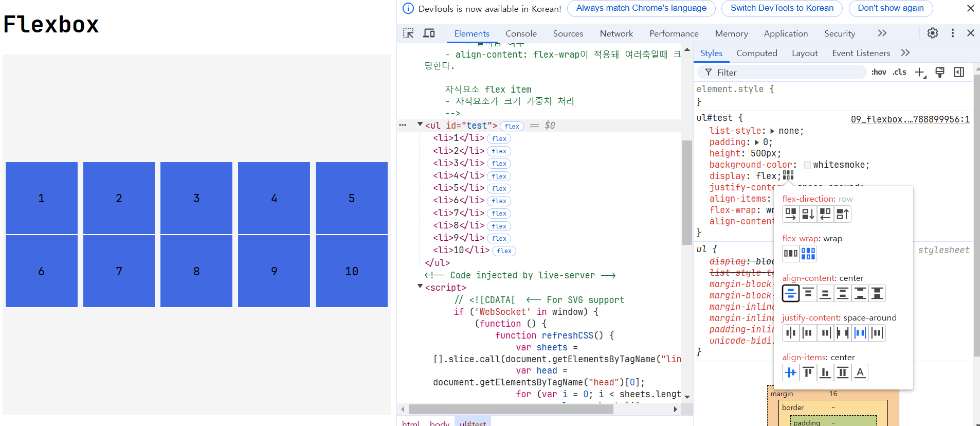980x426 pixels.
Task: Set justify-content to flex-start icon
Action: click(x=808, y=333)
